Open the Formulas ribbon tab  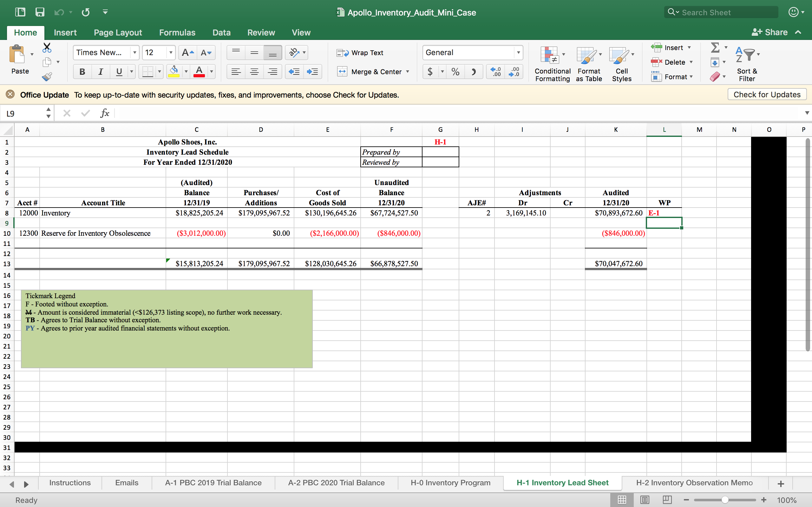click(177, 33)
